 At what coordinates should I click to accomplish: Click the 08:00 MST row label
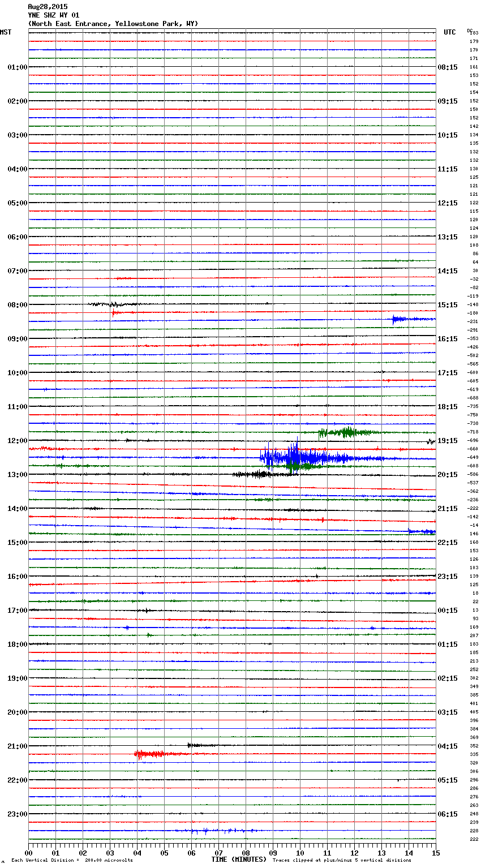(x=18, y=305)
